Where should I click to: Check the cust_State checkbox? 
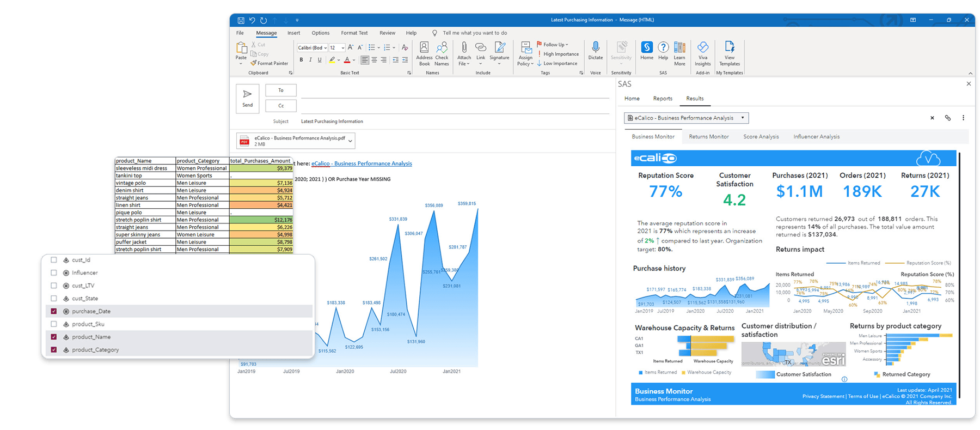(54, 298)
